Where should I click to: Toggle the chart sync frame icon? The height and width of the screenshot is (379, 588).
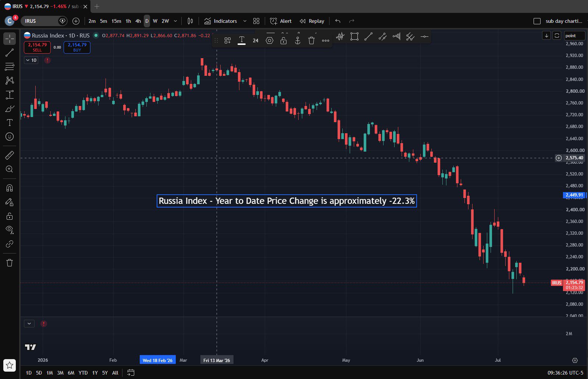557,35
